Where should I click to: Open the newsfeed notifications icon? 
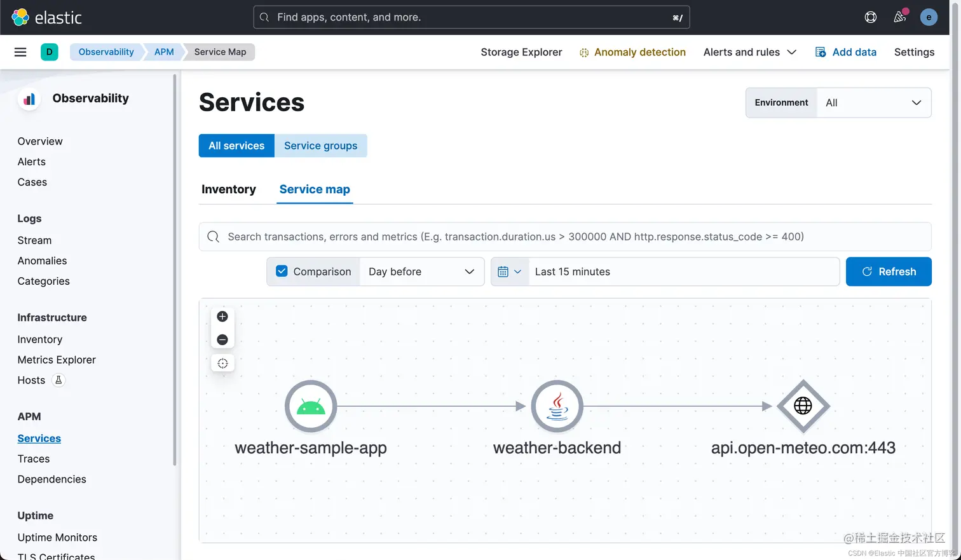click(900, 17)
